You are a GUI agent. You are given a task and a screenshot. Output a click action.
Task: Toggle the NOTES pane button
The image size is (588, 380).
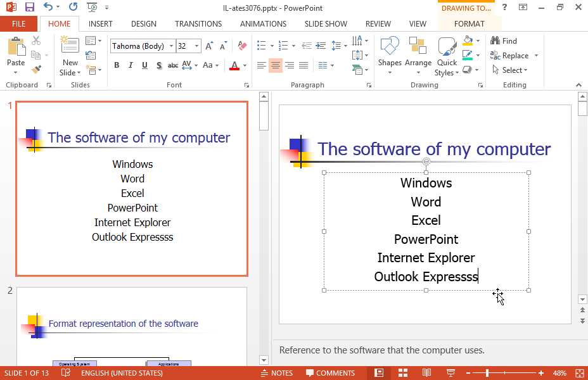coord(277,373)
